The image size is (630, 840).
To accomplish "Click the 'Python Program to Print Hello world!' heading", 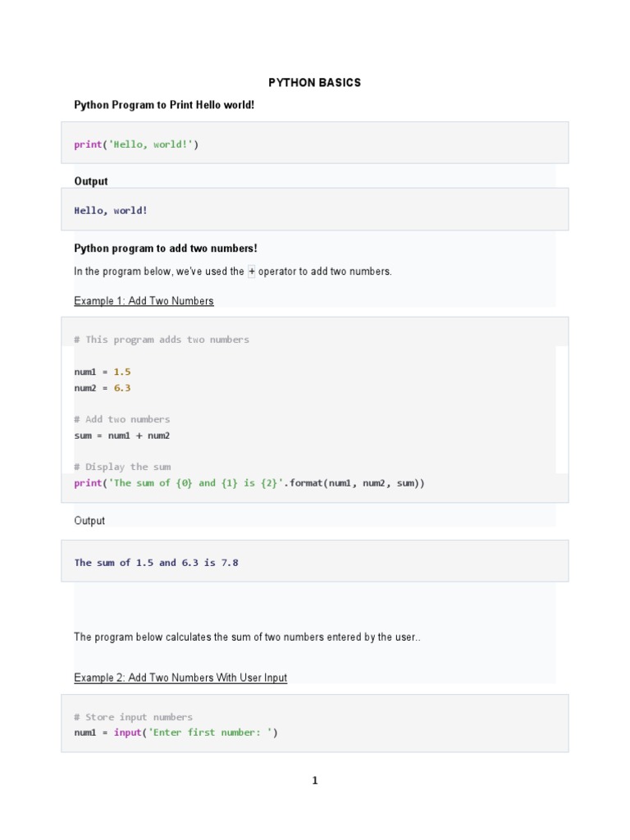I will (x=165, y=105).
